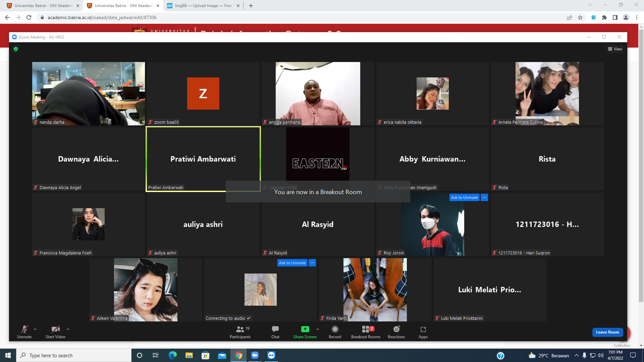Image resolution: width=644 pixels, height=362 pixels.
Task: Start Share Screen in Zoom
Action: pyautogui.click(x=305, y=332)
